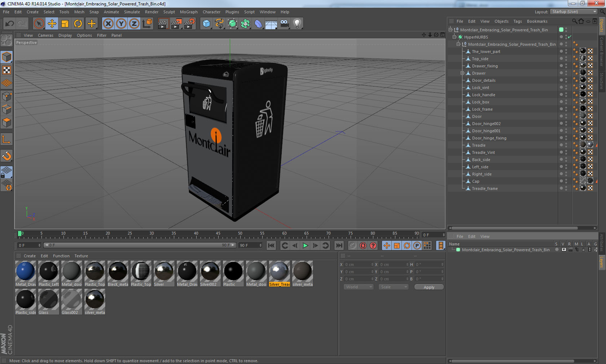Add a Cube primitive object
Image resolution: width=606 pixels, height=364 pixels.
206,24
